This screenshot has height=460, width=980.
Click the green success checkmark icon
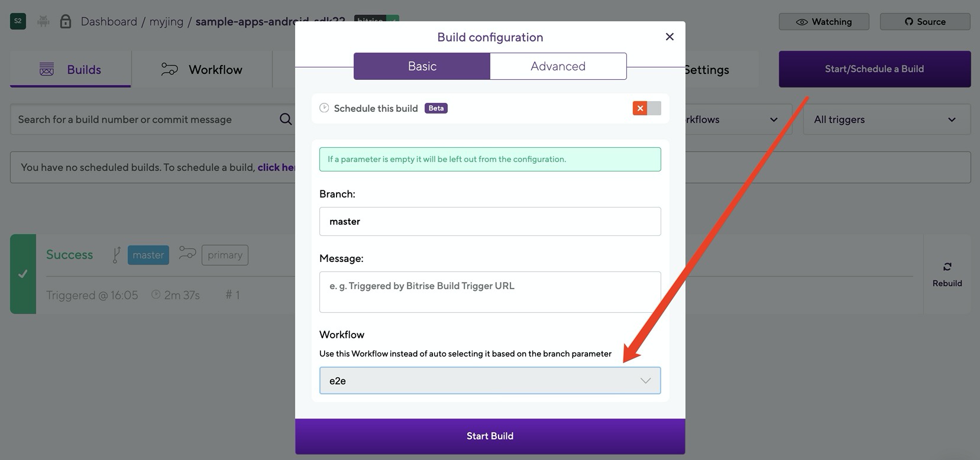tap(23, 274)
